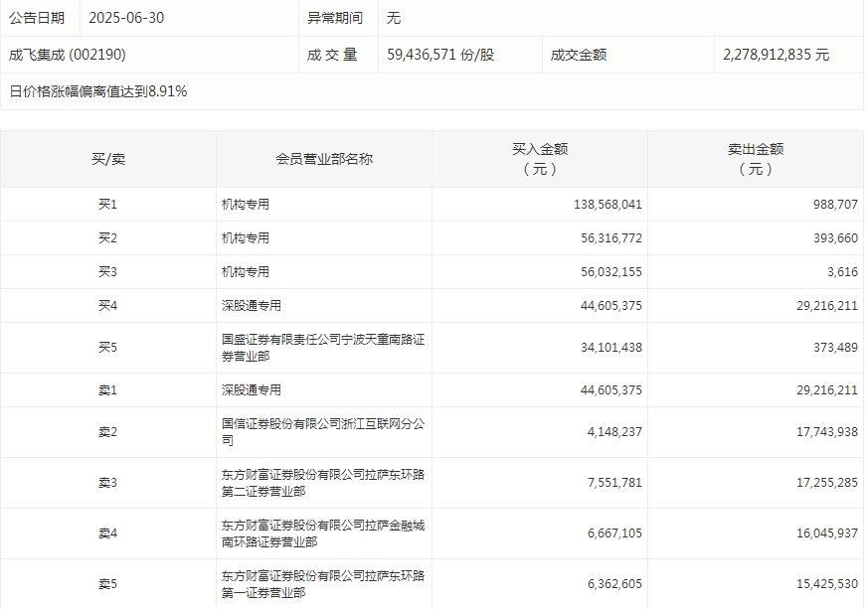Select the announcement date 2025-06-30
Viewport: 868px width, 609px height.
coord(126,18)
